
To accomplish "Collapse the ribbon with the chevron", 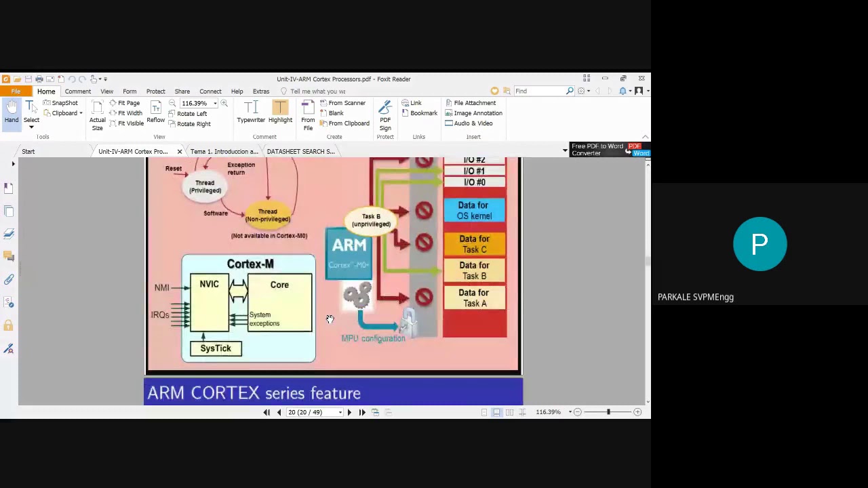I will [645, 137].
